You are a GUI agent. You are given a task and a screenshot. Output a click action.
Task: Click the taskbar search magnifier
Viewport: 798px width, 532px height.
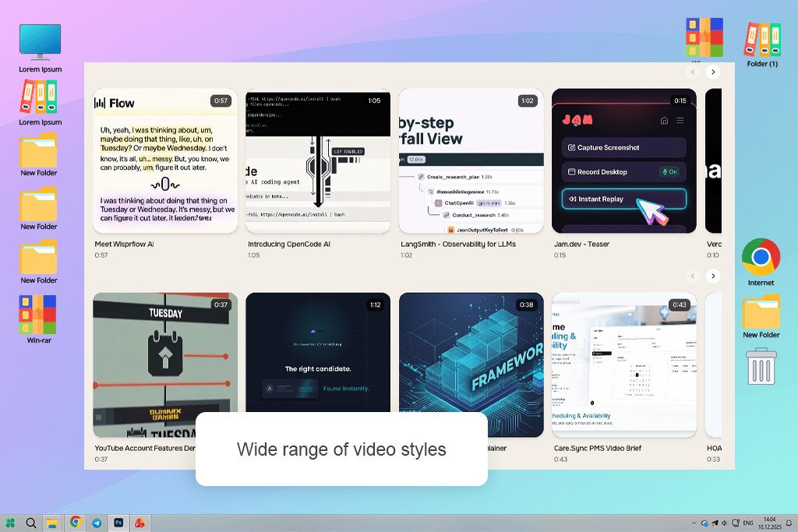point(31,523)
